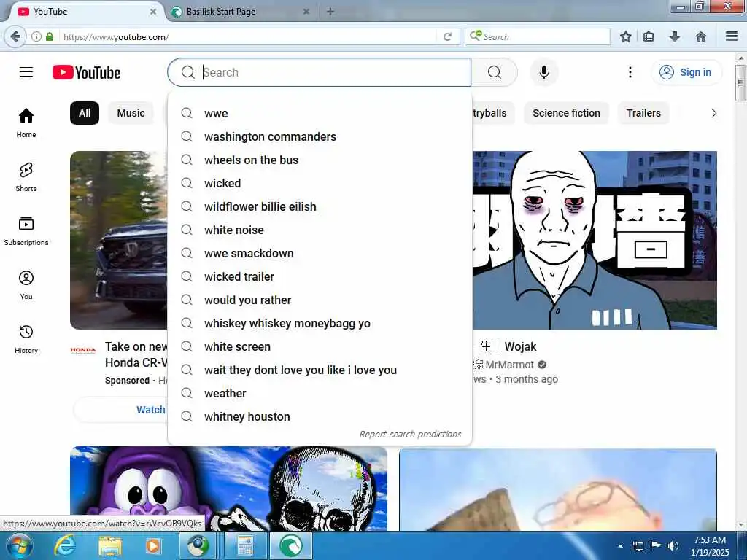Select the Trailers filter chip
Image resolution: width=747 pixels, height=560 pixels.
pos(643,113)
